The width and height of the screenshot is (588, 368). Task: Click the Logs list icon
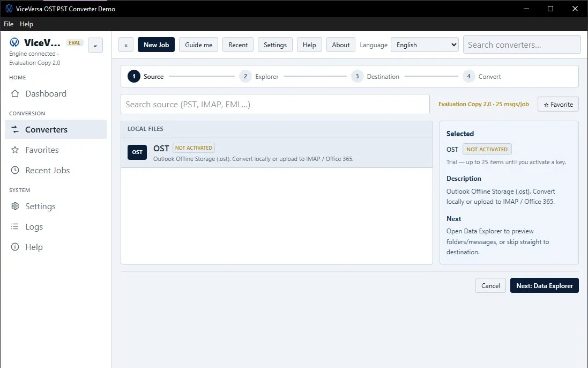click(x=15, y=226)
